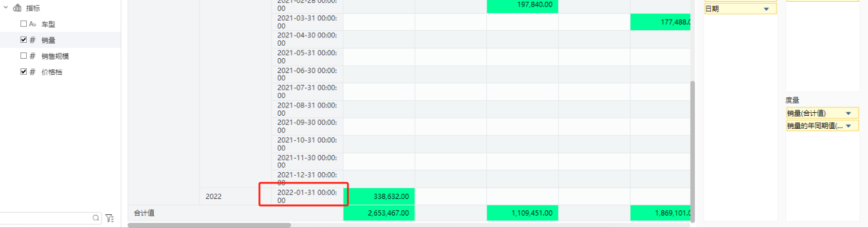
Task: Enable the 销售规模 checkbox
Action: pos(23,56)
